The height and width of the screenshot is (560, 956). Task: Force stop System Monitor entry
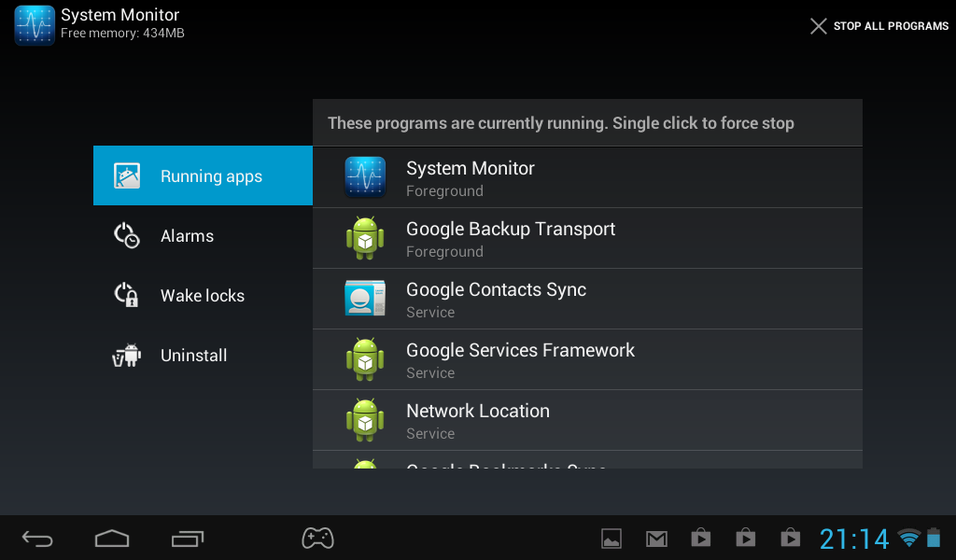(586, 177)
